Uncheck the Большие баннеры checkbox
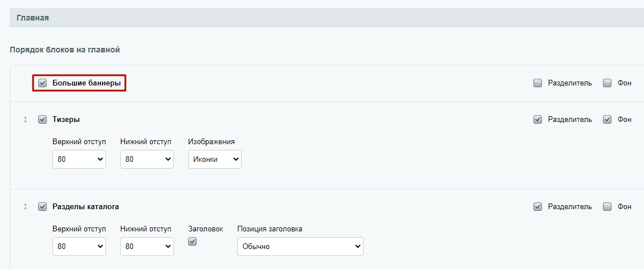The image size is (644, 269). tap(42, 83)
